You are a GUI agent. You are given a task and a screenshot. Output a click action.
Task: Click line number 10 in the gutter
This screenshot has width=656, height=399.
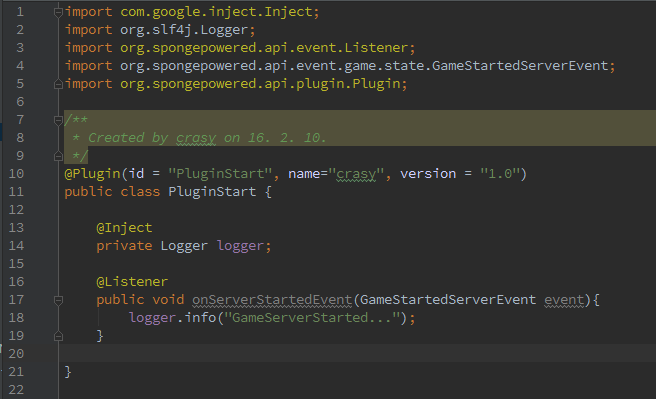click(16, 174)
